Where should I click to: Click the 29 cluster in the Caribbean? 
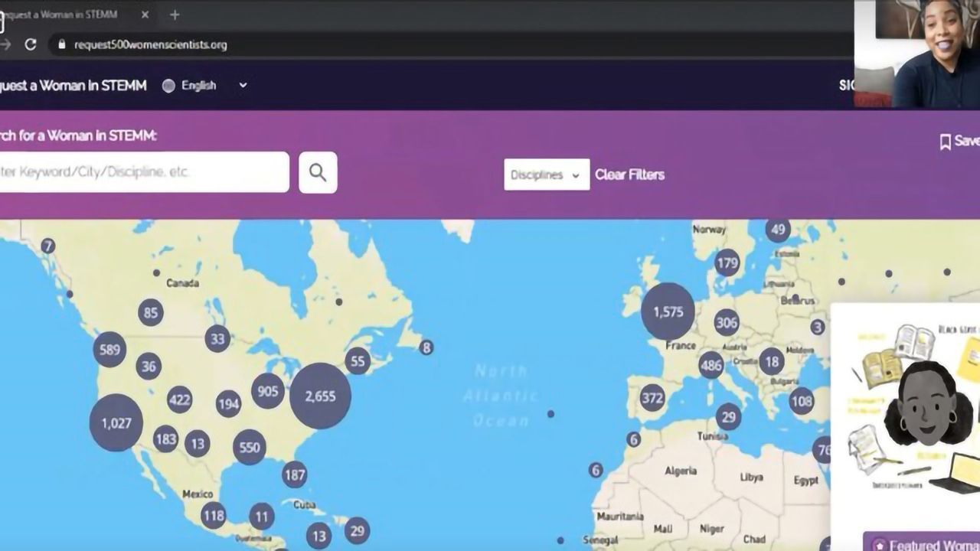pos(357,530)
